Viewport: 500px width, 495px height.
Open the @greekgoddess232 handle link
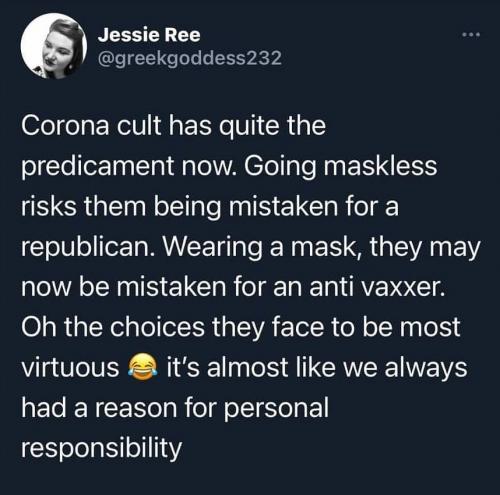point(190,58)
